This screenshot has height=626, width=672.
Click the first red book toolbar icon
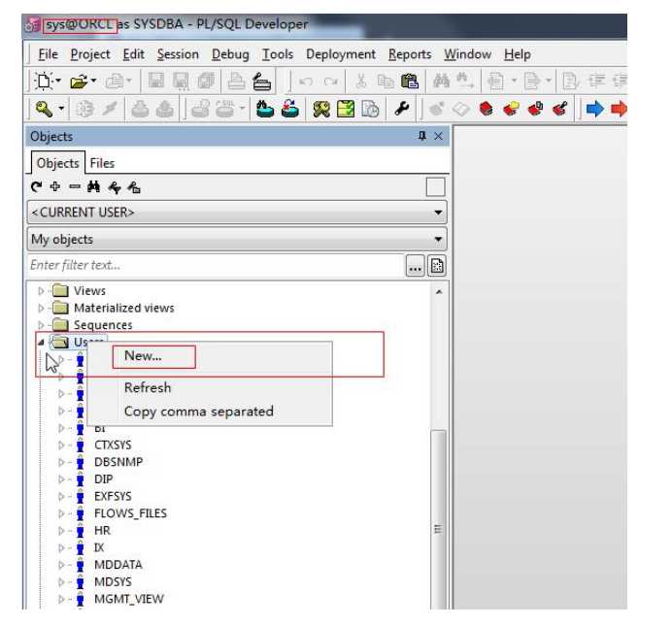[x=486, y=109]
